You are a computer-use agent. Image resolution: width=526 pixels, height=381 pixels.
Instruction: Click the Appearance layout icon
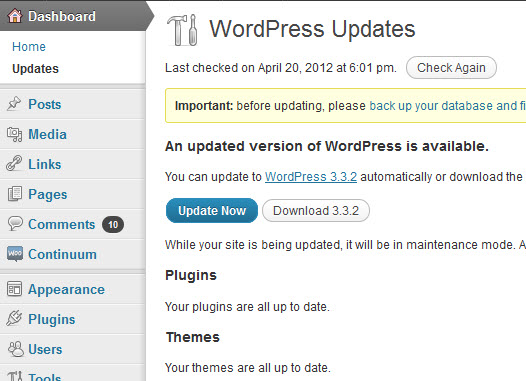pyautogui.click(x=14, y=289)
